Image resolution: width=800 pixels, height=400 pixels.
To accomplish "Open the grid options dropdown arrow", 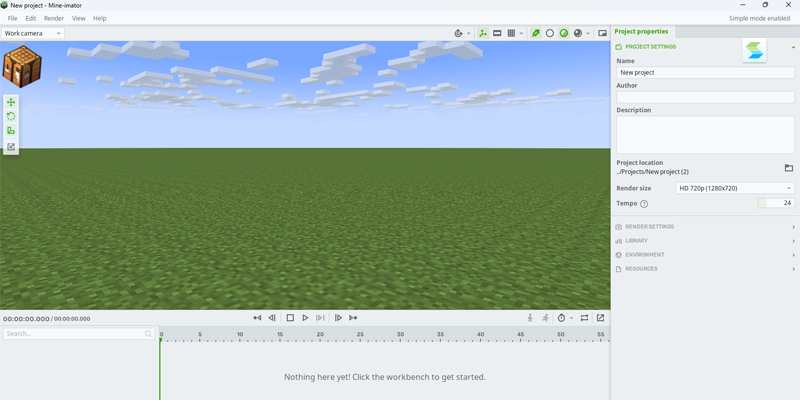I will pyautogui.click(x=521, y=33).
